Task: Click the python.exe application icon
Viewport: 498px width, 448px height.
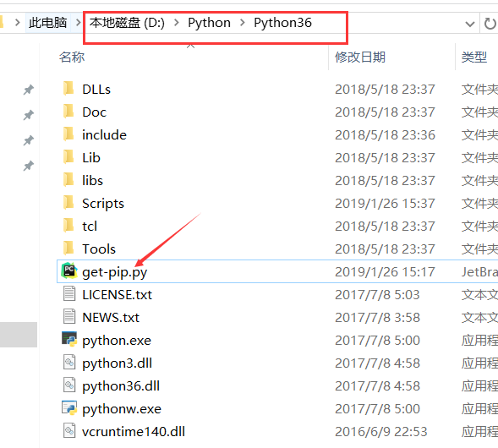Action: (x=69, y=339)
